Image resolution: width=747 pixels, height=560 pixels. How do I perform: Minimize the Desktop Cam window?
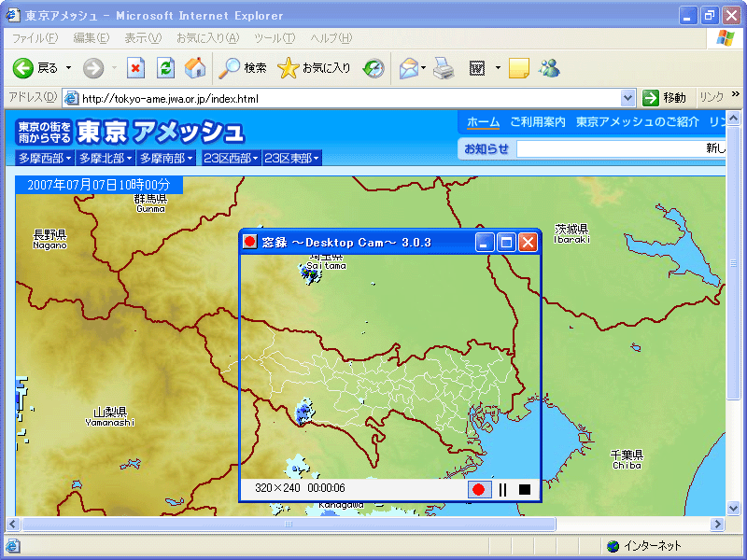[x=484, y=243]
